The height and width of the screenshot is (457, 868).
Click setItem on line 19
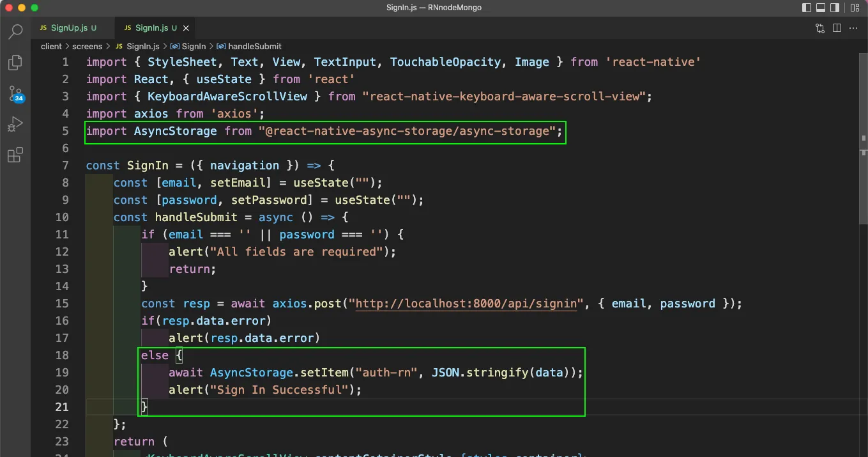pyautogui.click(x=324, y=373)
